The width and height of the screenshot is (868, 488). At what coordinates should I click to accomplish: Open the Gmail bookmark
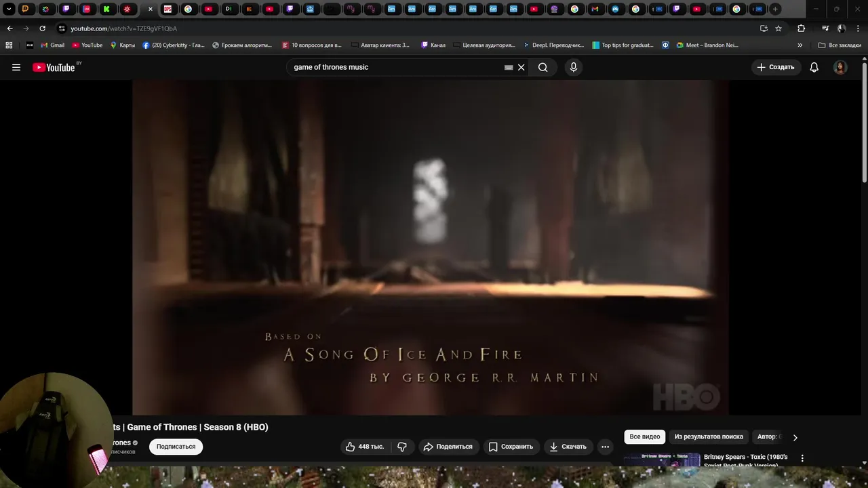[52, 45]
